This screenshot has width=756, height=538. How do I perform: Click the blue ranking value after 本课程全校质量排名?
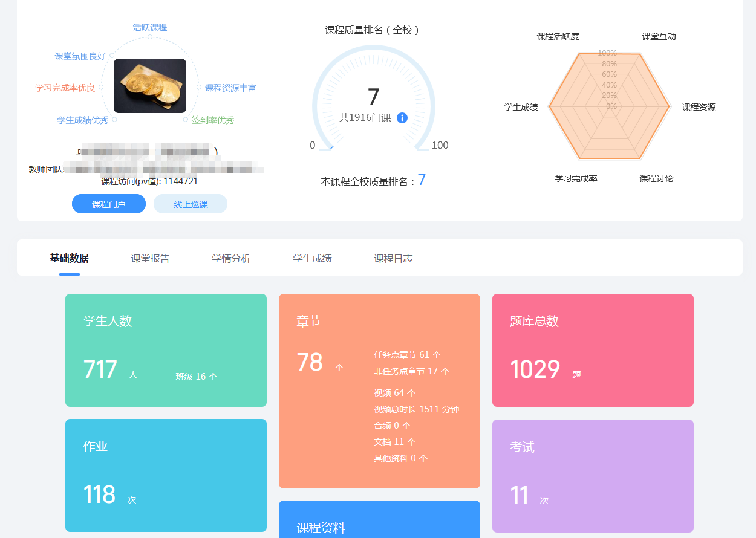[x=422, y=180]
